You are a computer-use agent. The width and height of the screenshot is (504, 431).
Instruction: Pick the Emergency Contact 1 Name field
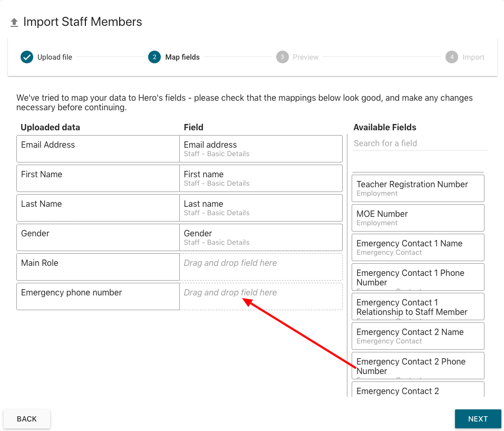(x=418, y=247)
